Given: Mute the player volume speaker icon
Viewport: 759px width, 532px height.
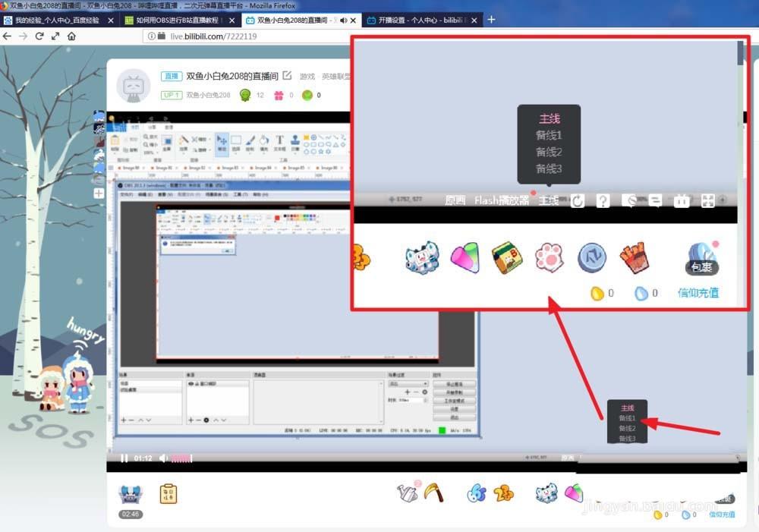Looking at the screenshot, I should pyautogui.click(x=162, y=458).
